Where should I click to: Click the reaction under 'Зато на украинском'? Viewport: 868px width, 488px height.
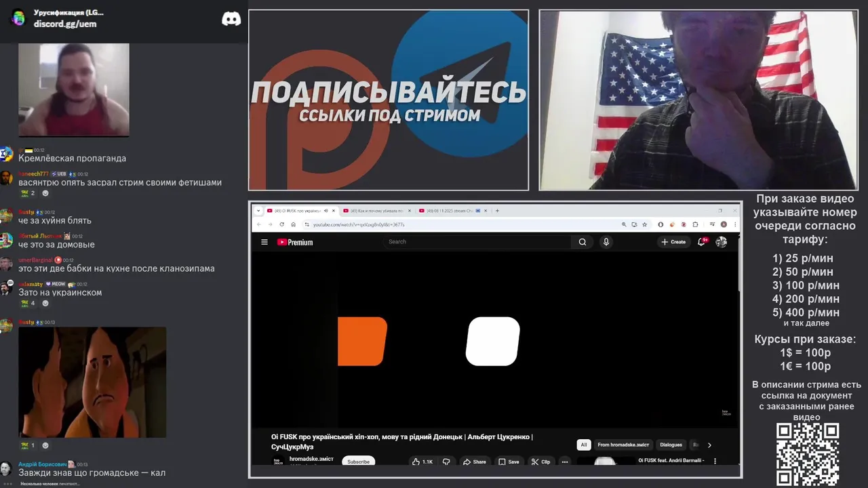28,304
